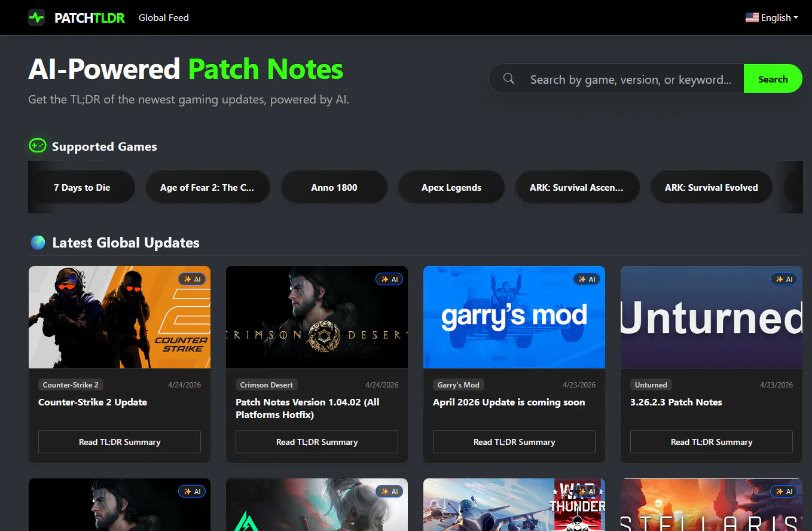Click the PatchTLDR pulse logo icon

point(36,17)
